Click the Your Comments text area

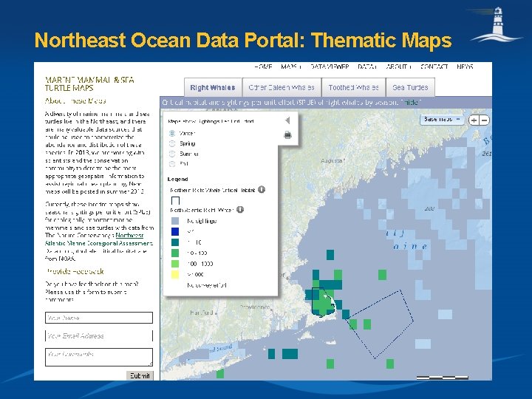point(99,357)
